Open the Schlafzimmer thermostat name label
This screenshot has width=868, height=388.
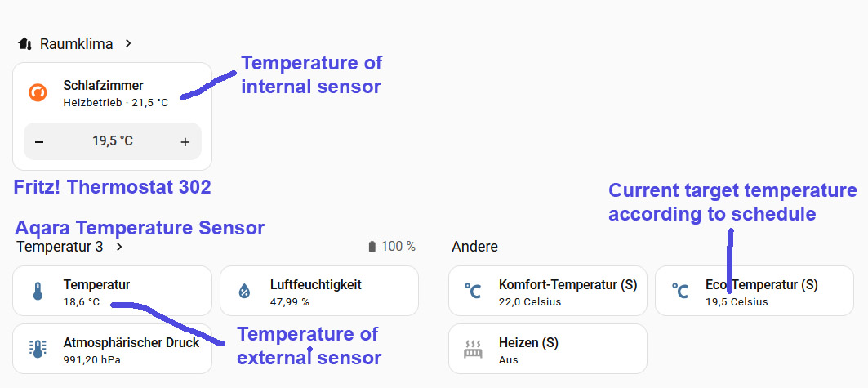click(x=103, y=85)
